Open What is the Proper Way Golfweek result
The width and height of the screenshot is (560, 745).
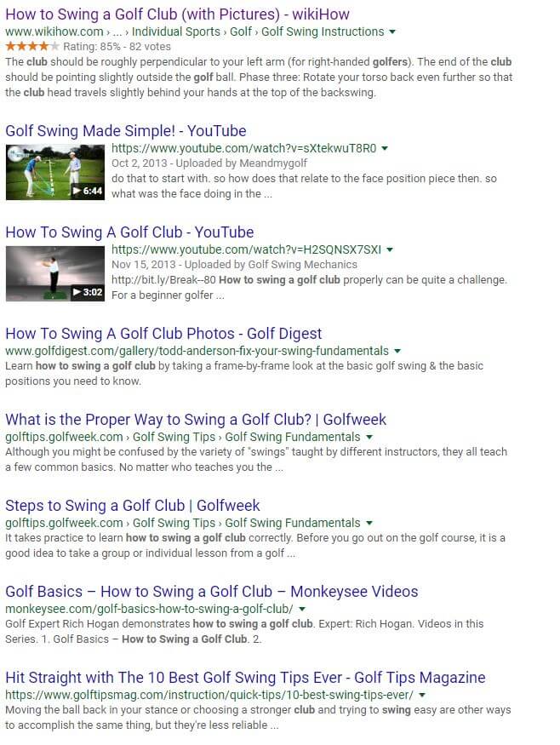pos(196,420)
